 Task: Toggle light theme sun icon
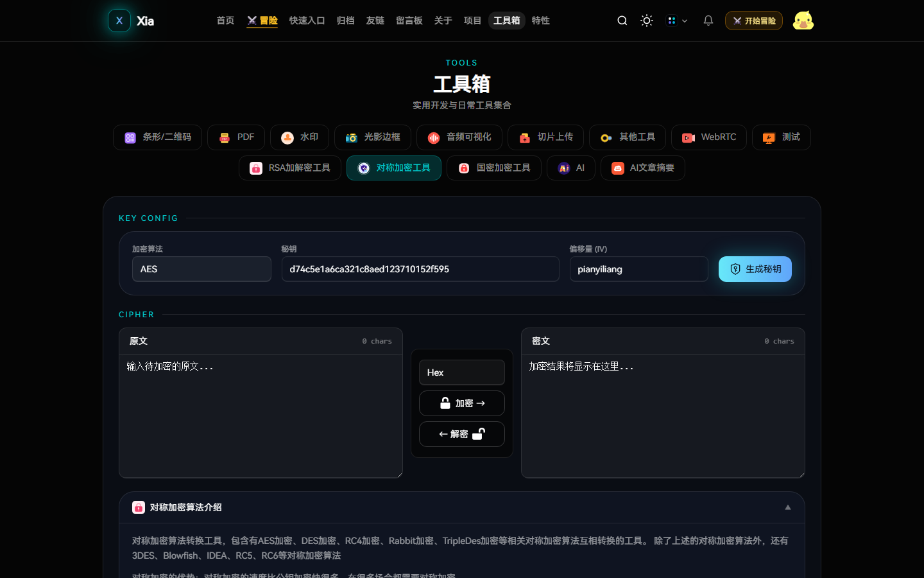pyautogui.click(x=647, y=21)
